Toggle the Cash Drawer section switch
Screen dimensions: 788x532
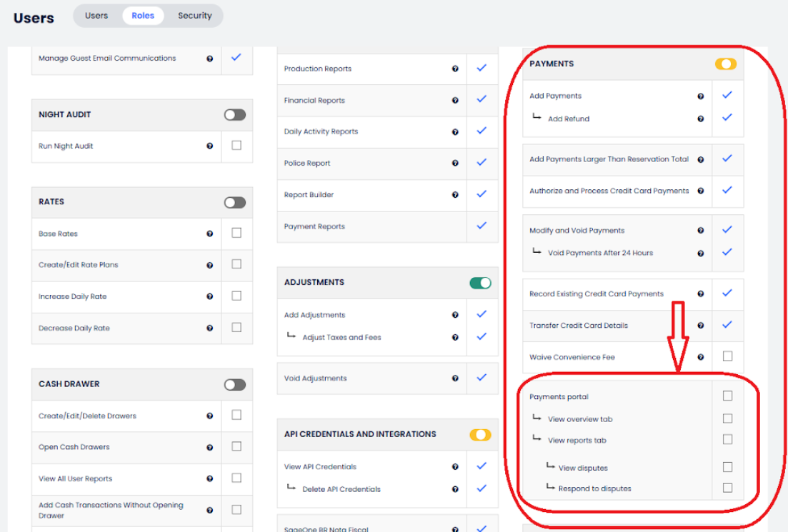pyautogui.click(x=234, y=385)
